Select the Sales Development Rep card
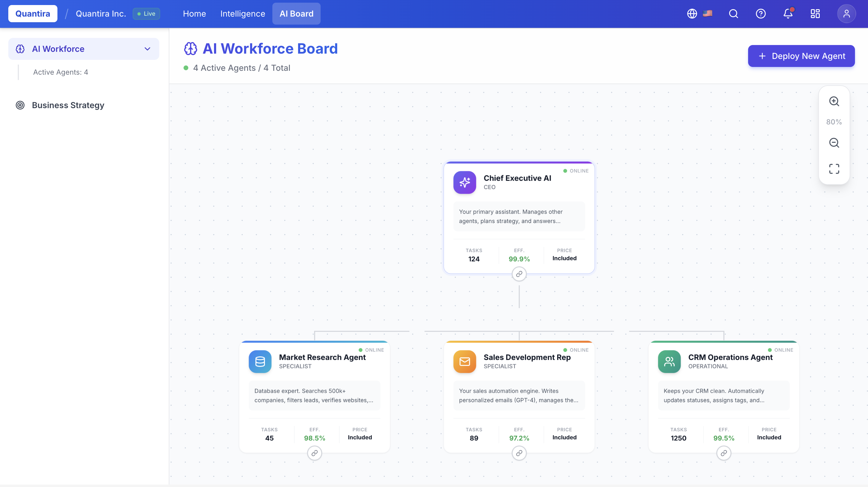The width and height of the screenshot is (868, 487). [527, 358]
